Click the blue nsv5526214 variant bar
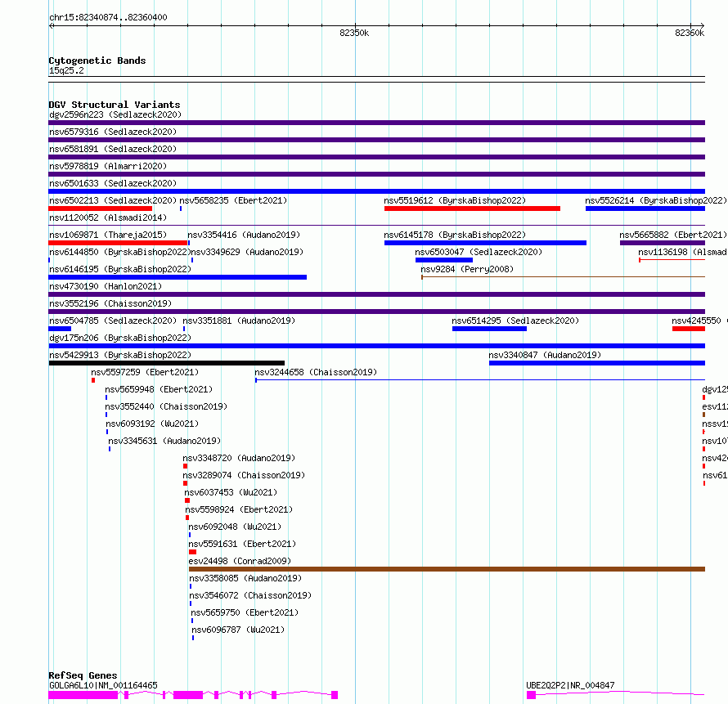The image size is (728, 704). [x=645, y=209]
